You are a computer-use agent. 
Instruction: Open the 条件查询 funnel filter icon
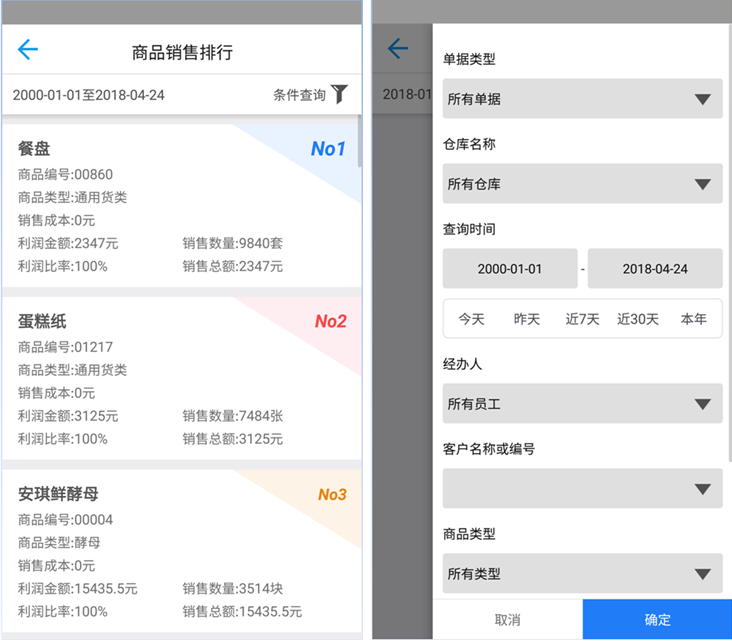coord(340,95)
